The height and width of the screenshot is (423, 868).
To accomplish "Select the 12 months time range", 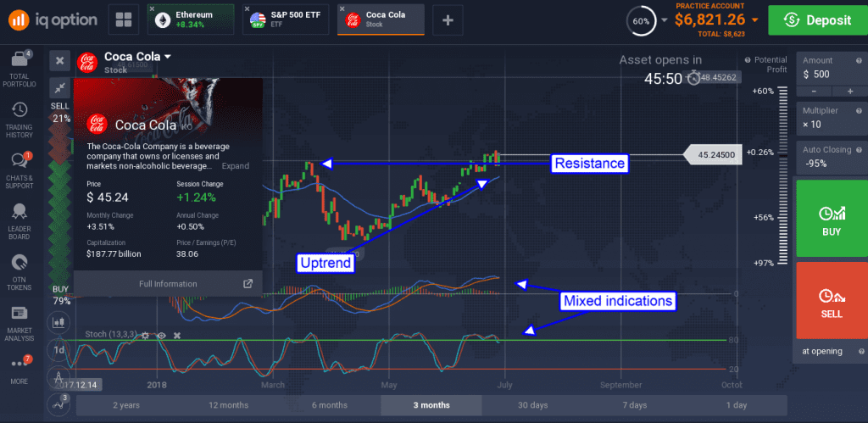I will coord(228,405).
